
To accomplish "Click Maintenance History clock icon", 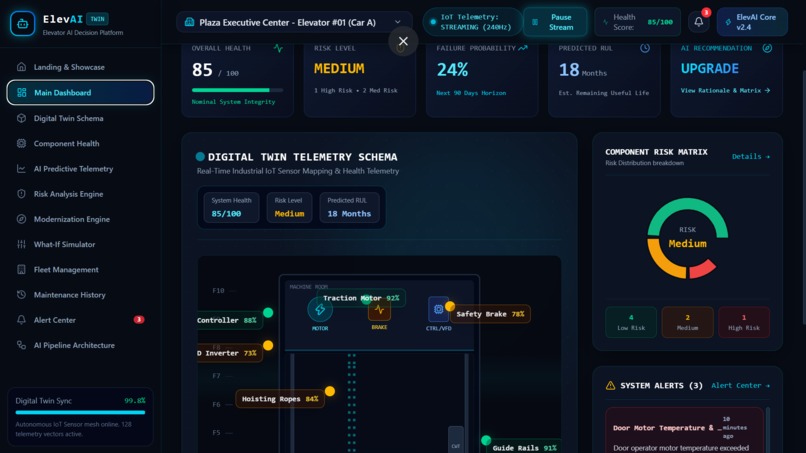I will point(21,295).
